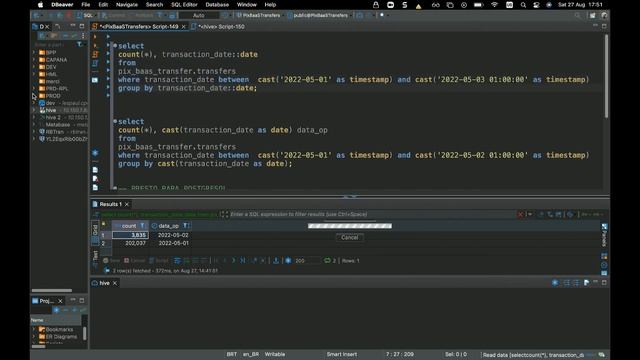Click the Script button in results toolbar
This screenshot has height=360, width=640.
coord(158,260)
